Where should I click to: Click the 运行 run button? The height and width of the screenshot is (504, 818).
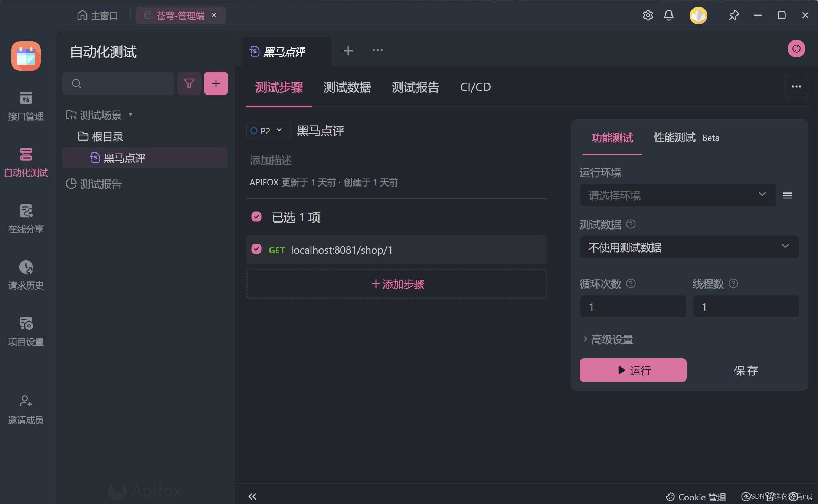coord(633,370)
